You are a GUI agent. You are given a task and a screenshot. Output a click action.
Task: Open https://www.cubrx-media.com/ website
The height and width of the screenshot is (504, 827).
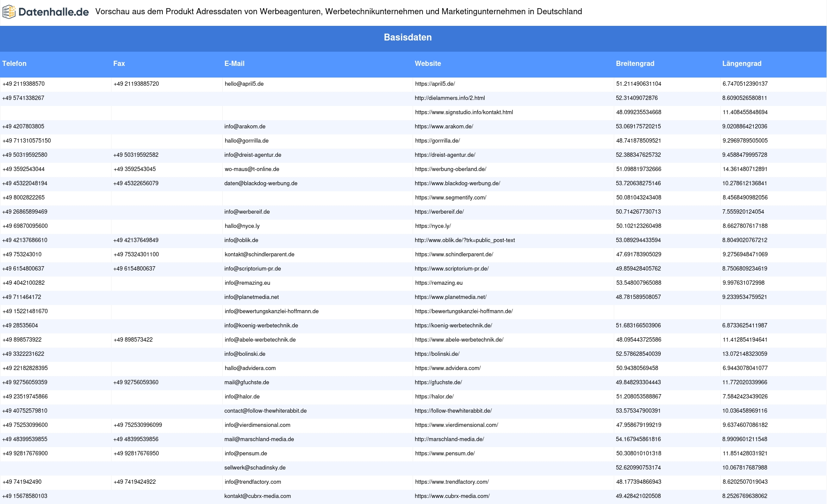(452, 496)
